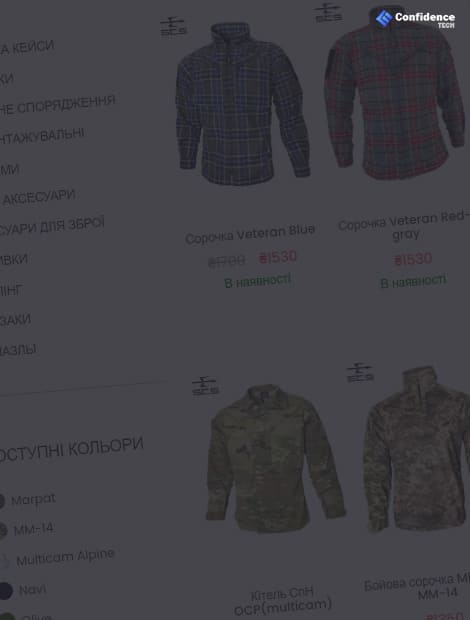The width and height of the screenshot is (470, 620).
Task: Toggle the Navi color filter
Action: click(x=24, y=590)
